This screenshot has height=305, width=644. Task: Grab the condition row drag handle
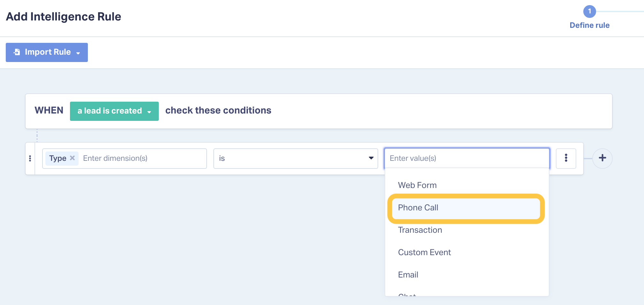coord(30,158)
